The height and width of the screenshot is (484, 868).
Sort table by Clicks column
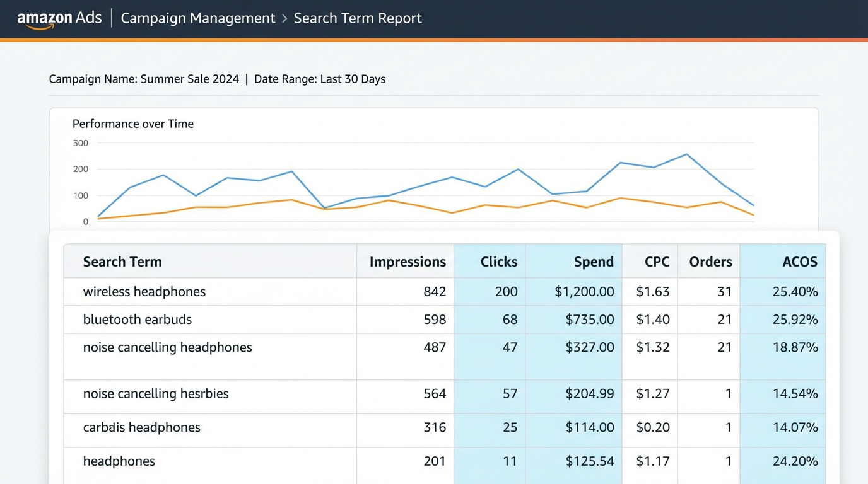pyautogui.click(x=498, y=262)
